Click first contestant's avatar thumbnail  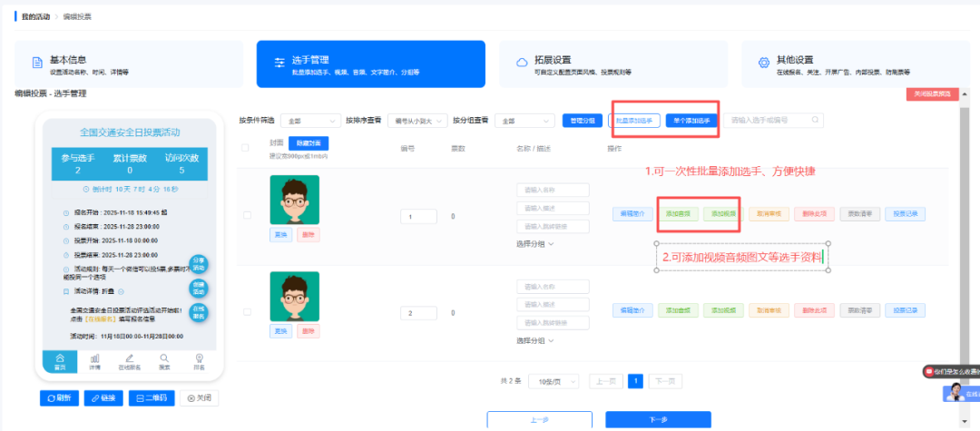point(294,200)
